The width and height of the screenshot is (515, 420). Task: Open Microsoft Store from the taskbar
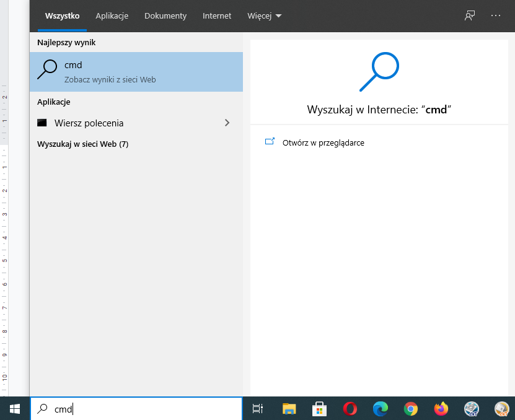[319, 408]
